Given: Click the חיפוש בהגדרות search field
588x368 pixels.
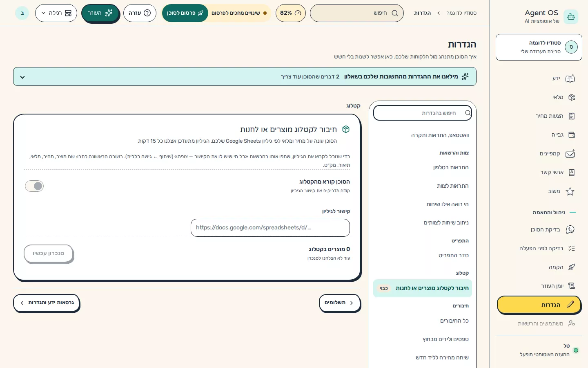Looking at the screenshot, I should (x=423, y=113).
